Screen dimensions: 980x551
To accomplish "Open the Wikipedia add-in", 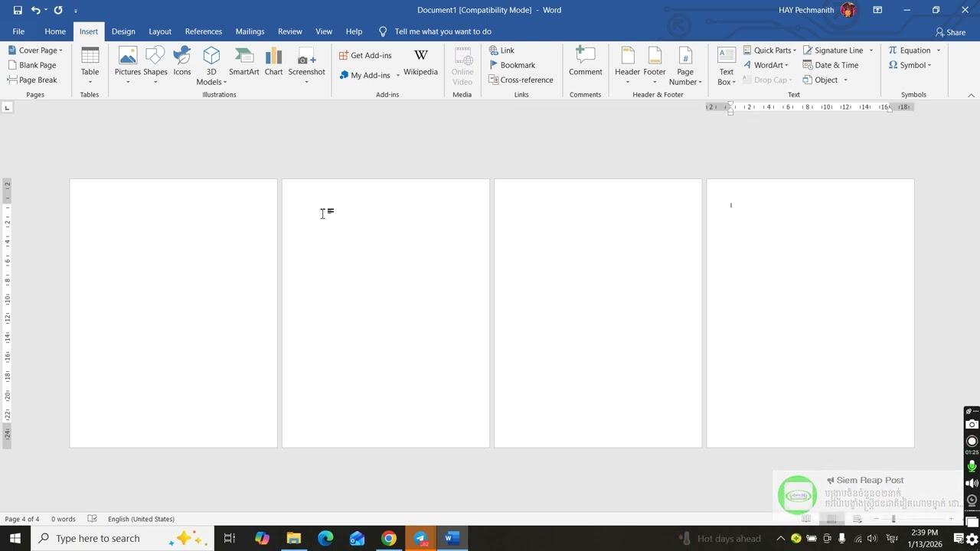I will tap(420, 62).
